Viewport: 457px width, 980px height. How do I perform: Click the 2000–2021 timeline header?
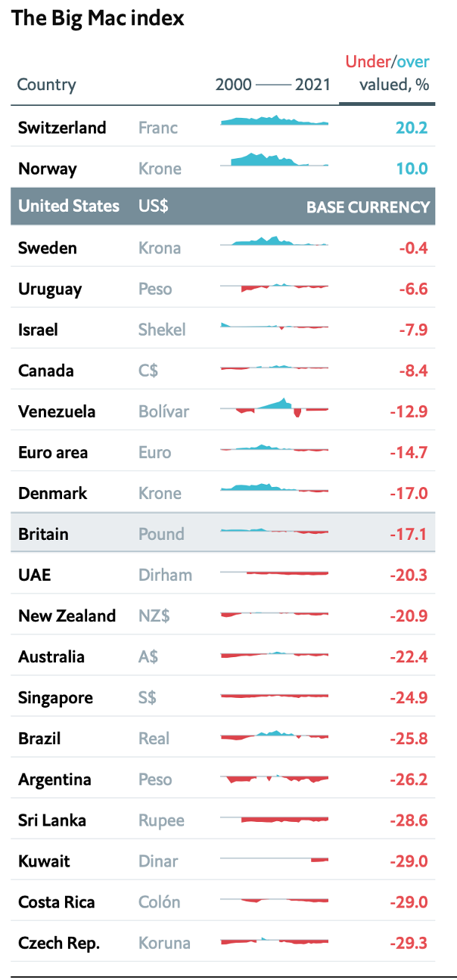[273, 84]
